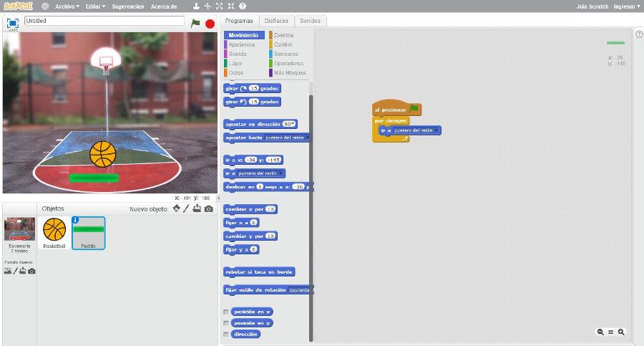Viewport: 644px width, 346px height.
Task: Enable 'posición en x' stage monitor
Action: pyautogui.click(x=226, y=312)
